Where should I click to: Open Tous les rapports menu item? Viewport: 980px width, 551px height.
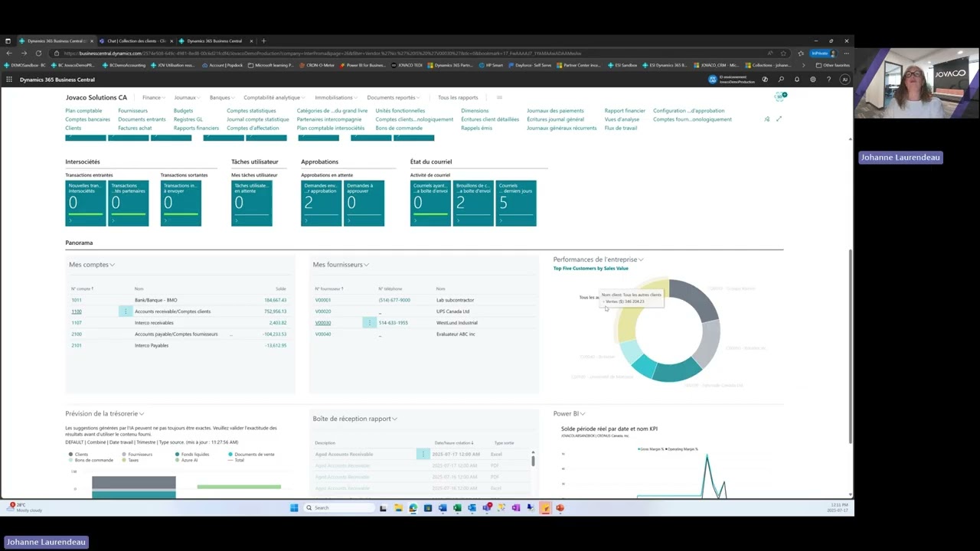[x=458, y=97]
